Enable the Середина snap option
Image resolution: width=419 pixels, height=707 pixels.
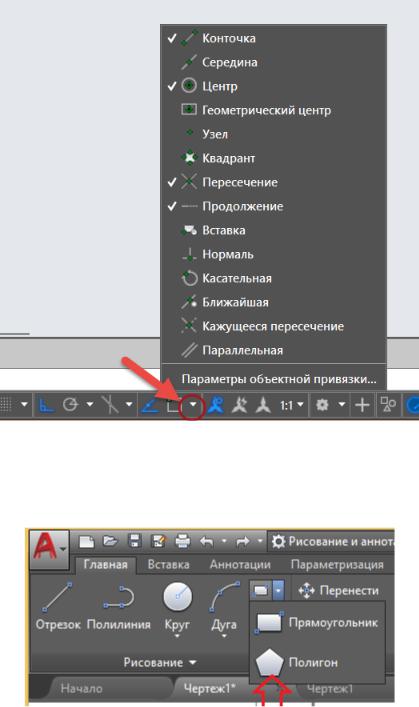(x=273, y=62)
